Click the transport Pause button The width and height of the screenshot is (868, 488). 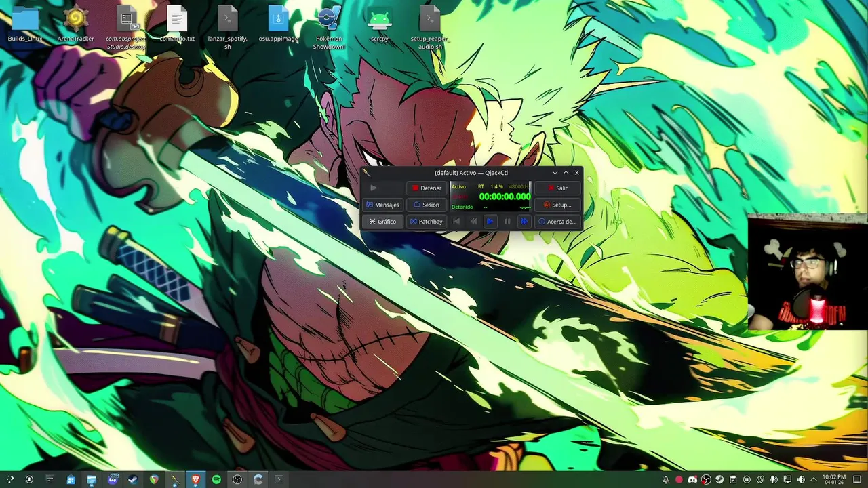(x=507, y=222)
